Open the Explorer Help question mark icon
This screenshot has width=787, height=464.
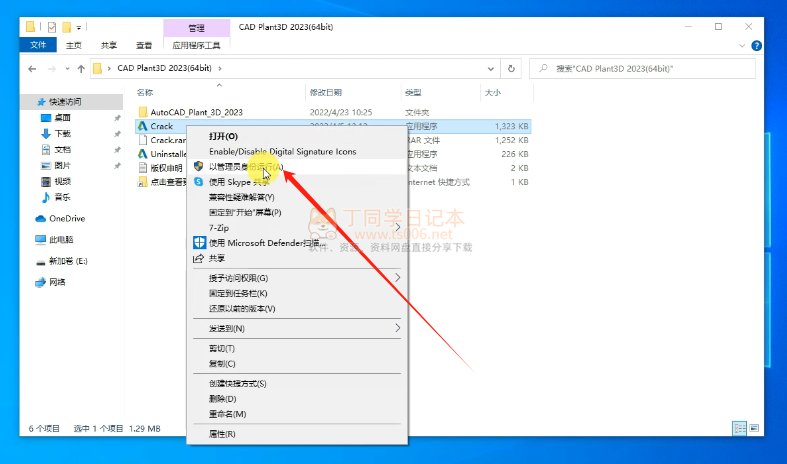[756, 46]
